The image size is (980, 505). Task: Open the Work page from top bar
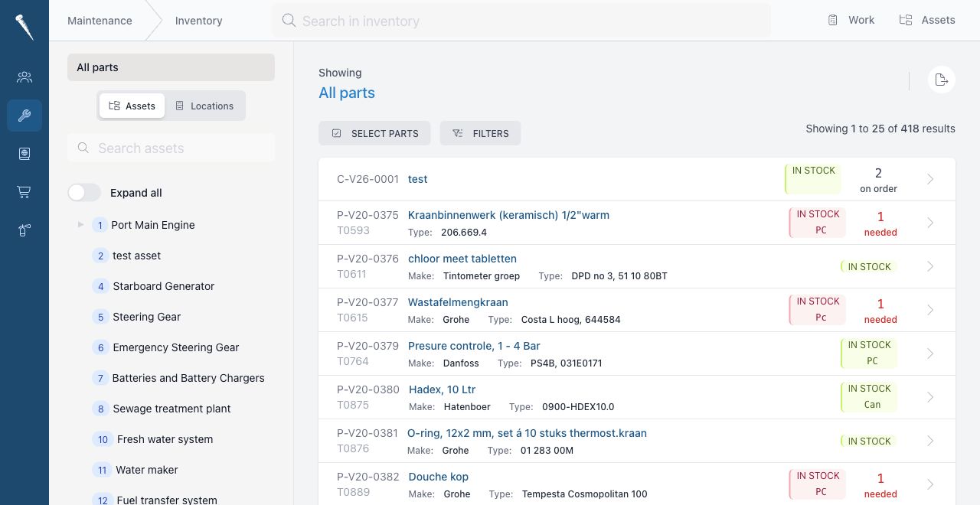tap(851, 21)
